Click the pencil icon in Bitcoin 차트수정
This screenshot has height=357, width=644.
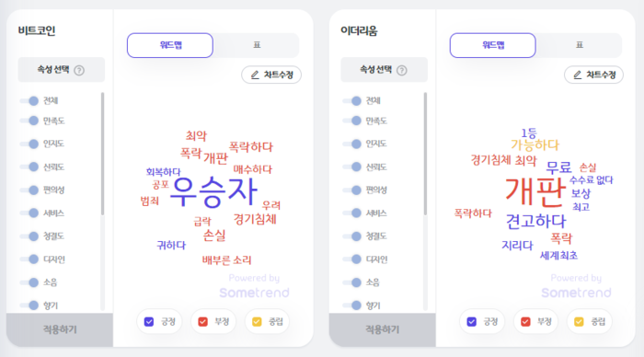point(255,75)
